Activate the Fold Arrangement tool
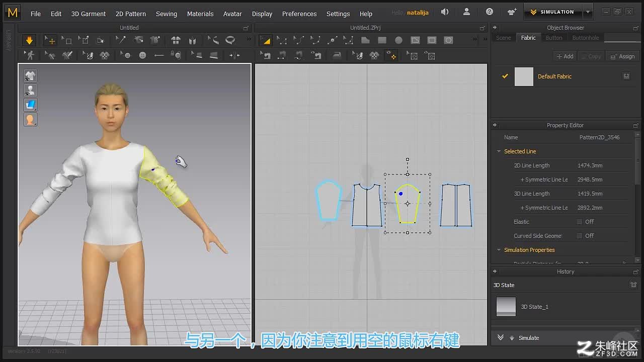644x362 pixels. pos(100,40)
